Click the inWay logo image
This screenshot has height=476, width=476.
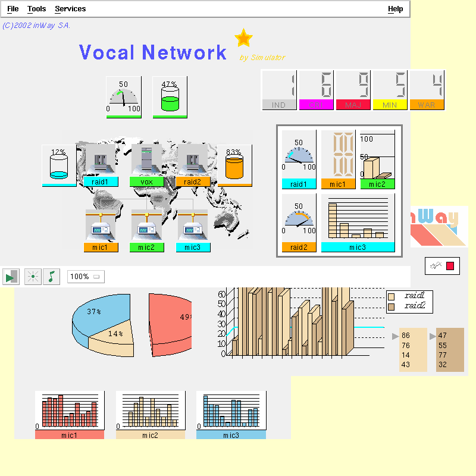[x=439, y=227]
